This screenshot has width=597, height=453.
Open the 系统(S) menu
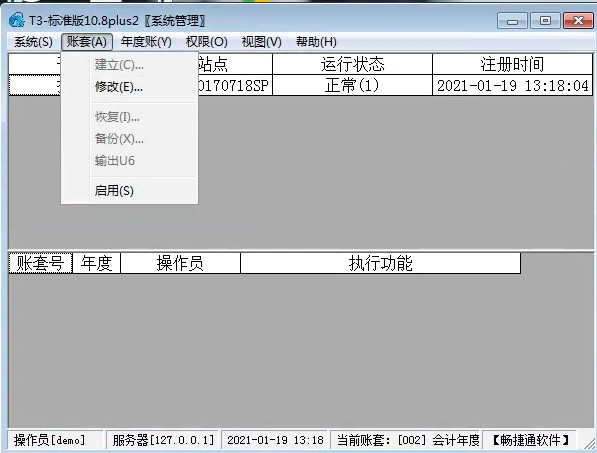pos(33,41)
